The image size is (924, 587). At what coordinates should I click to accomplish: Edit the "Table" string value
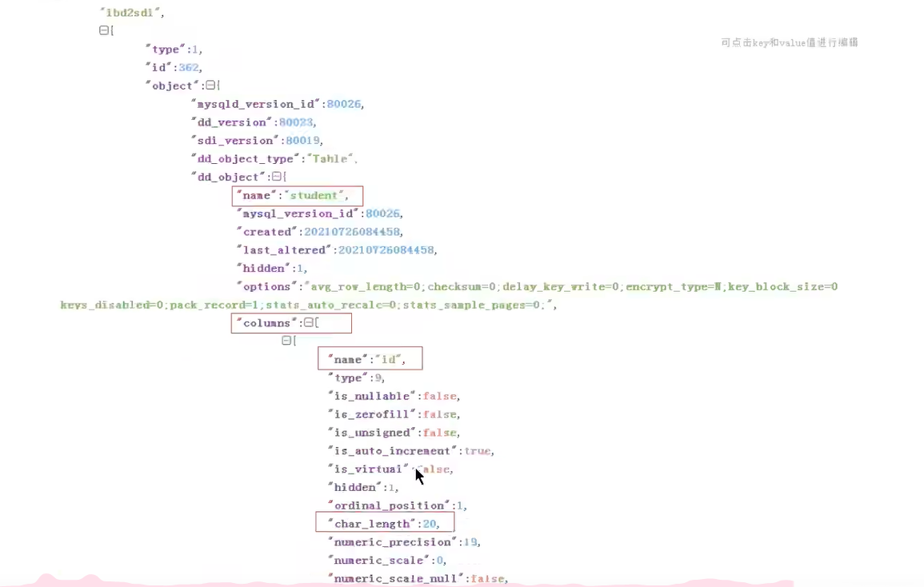[x=330, y=159]
